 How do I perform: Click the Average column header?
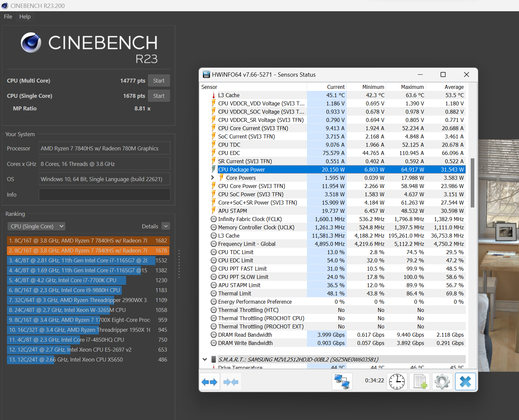click(446, 87)
